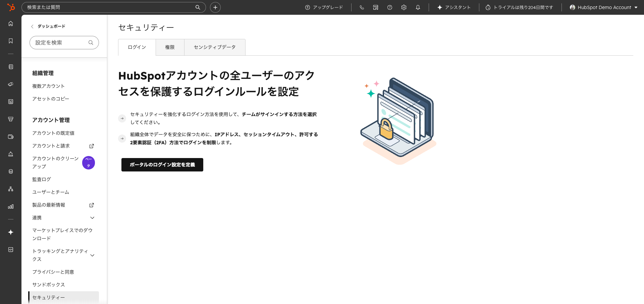644x304 pixels.
Task: Open Reporting via the bar chart sidebar icon
Action: coord(10,206)
